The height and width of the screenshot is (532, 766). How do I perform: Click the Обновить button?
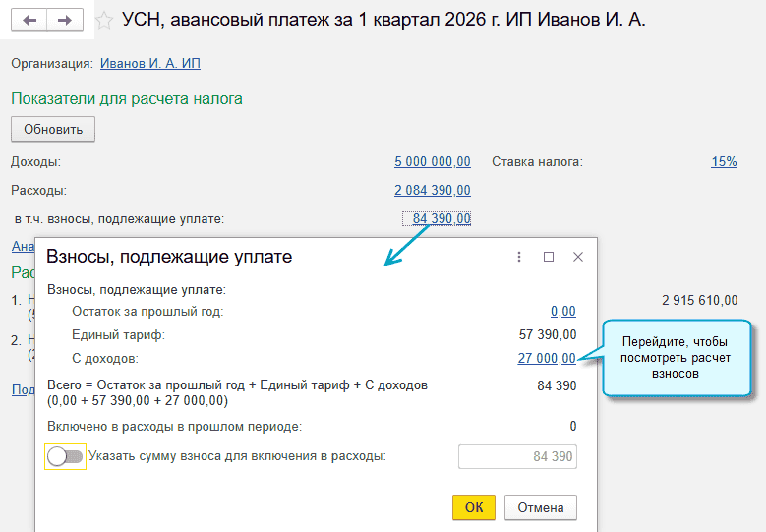53,129
